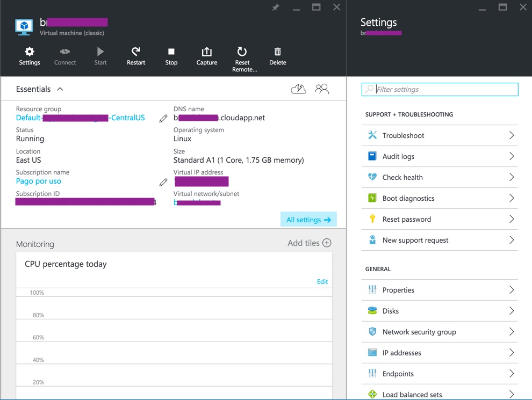This screenshot has height=400, width=532.
Task: Open the Network security group item
Action: [419, 332]
